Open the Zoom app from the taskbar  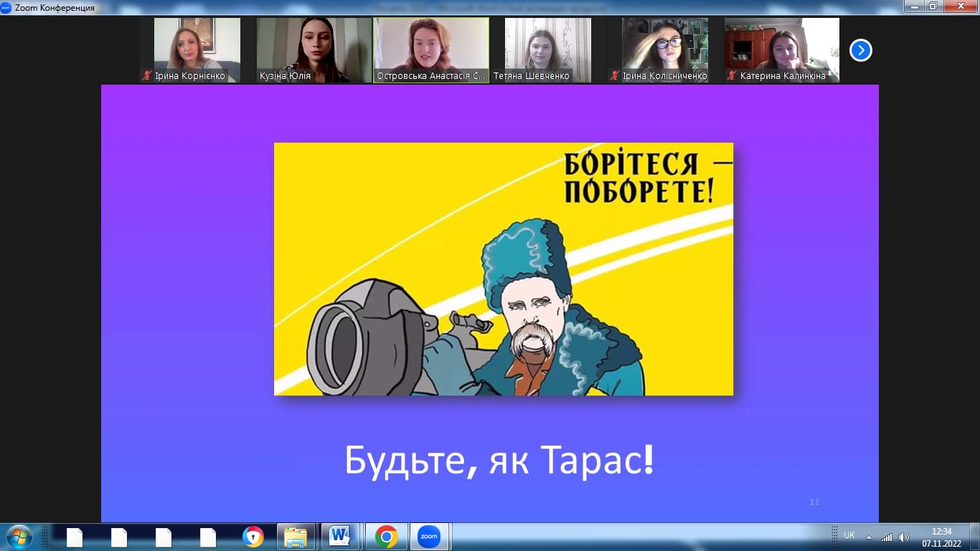click(x=429, y=537)
